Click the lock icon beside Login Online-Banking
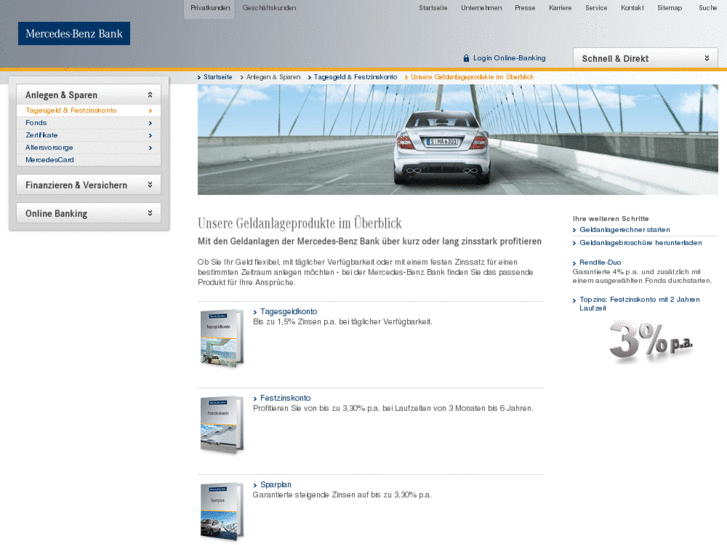The image size is (727, 545). click(x=466, y=58)
